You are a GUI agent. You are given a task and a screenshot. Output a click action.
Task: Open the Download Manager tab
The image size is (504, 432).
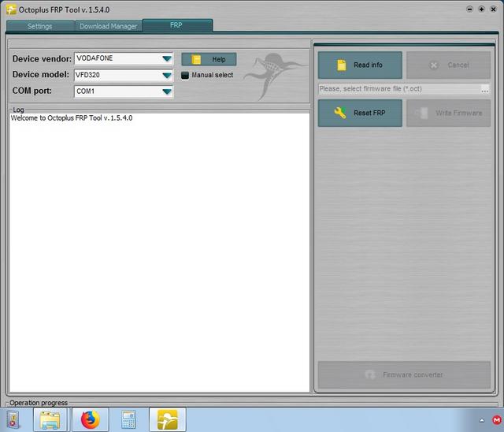click(109, 26)
